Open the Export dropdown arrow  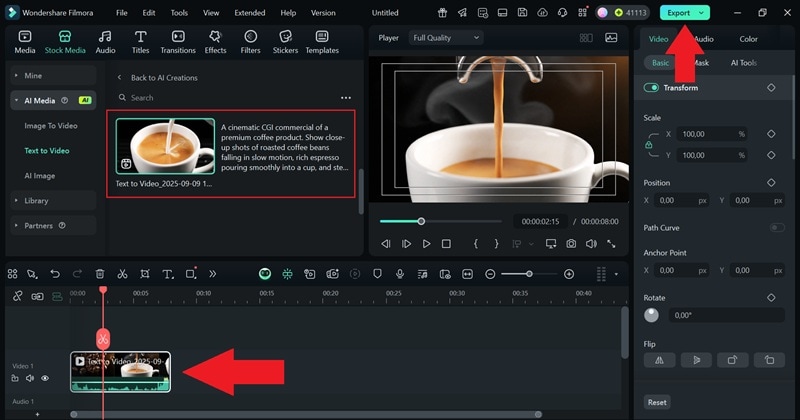tap(702, 13)
